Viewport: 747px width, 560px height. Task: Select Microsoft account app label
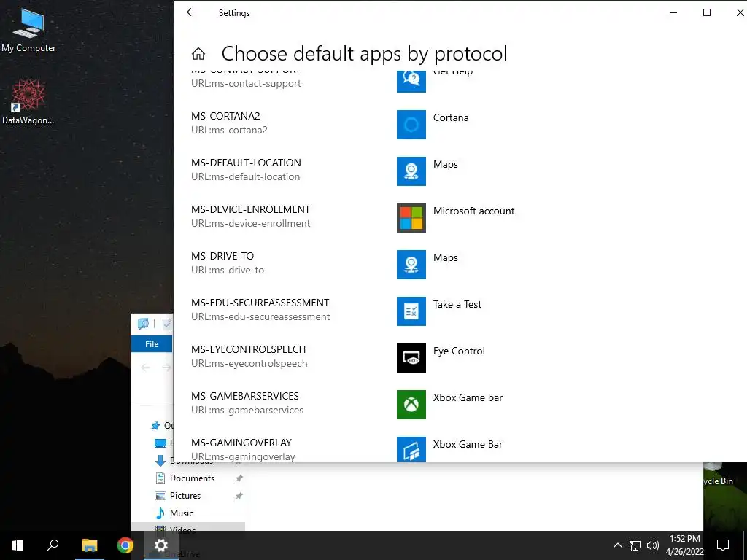(x=473, y=211)
